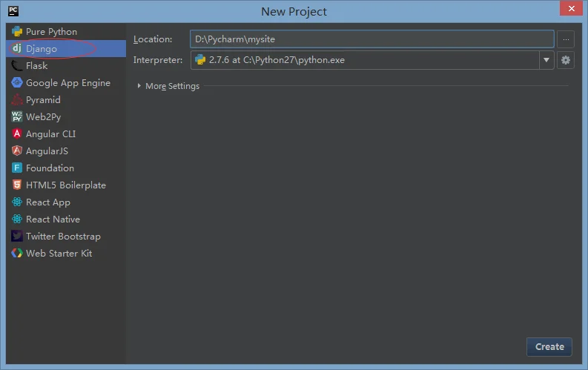Select AngularJS project type
The image size is (588, 370).
[66, 151]
